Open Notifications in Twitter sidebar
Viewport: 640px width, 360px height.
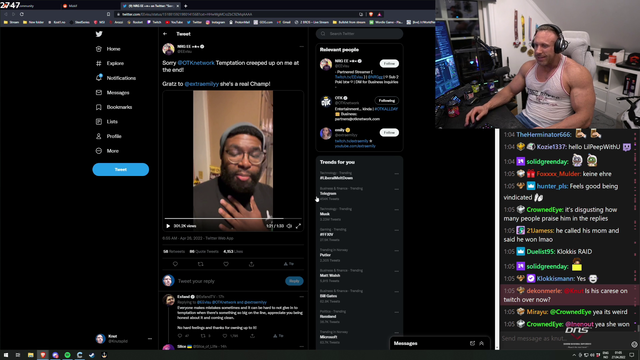tap(116, 78)
